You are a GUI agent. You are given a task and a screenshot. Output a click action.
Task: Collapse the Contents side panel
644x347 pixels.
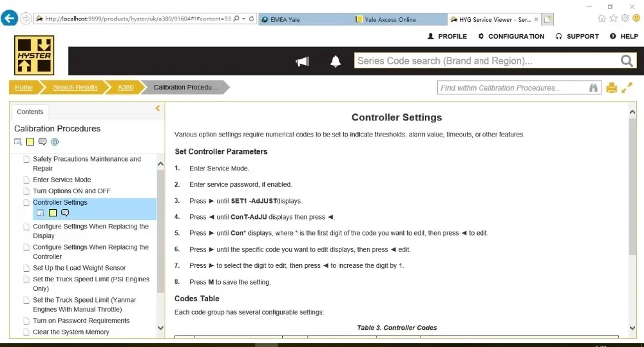pos(158,108)
